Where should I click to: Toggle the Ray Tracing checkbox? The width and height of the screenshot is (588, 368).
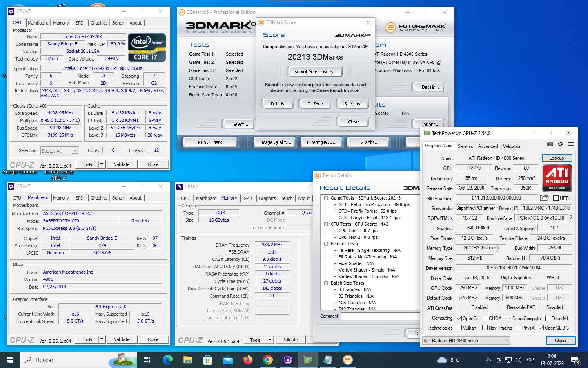[x=485, y=328]
